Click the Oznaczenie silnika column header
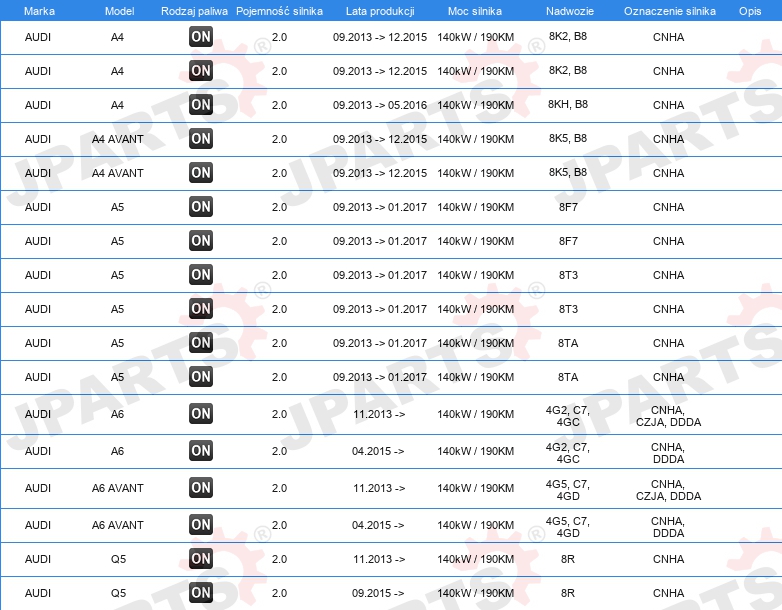The height and width of the screenshot is (610, 782). point(670,11)
